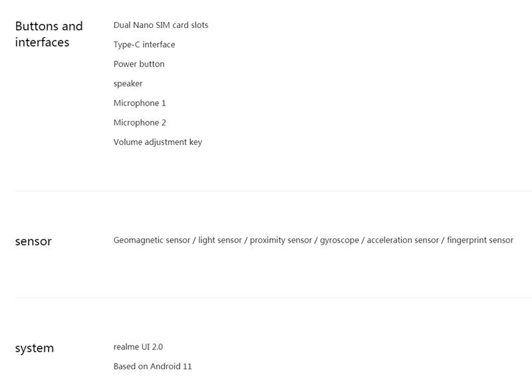This screenshot has width=532, height=392.
Task: Click 'acceleration sensor' in the sensor row
Action: click(403, 240)
